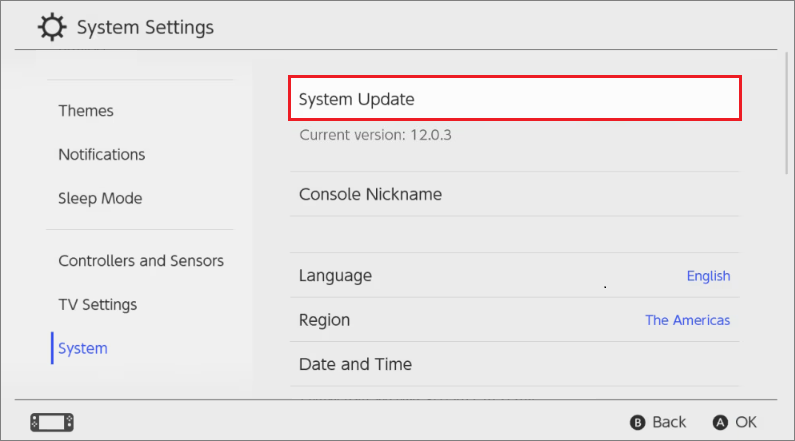This screenshot has width=795, height=441.
Task: Click the OK label
Action: [745, 422]
